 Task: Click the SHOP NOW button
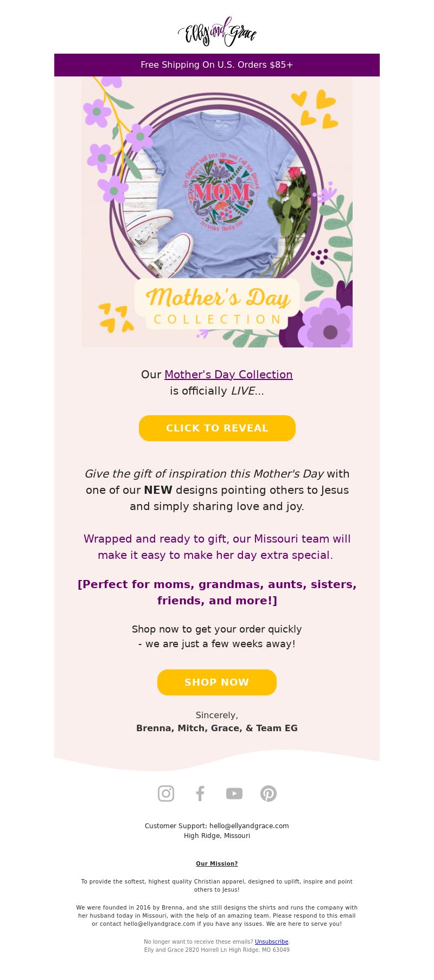pyautogui.click(x=217, y=682)
